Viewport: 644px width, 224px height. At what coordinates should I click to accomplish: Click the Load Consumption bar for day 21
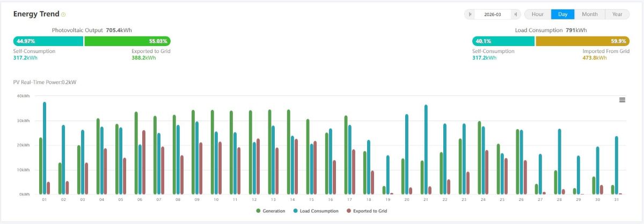click(x=426, y=150)
